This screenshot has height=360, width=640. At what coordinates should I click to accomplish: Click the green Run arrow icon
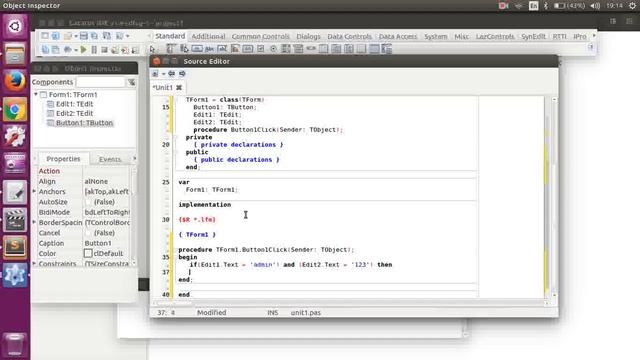(x=83, y=49)
